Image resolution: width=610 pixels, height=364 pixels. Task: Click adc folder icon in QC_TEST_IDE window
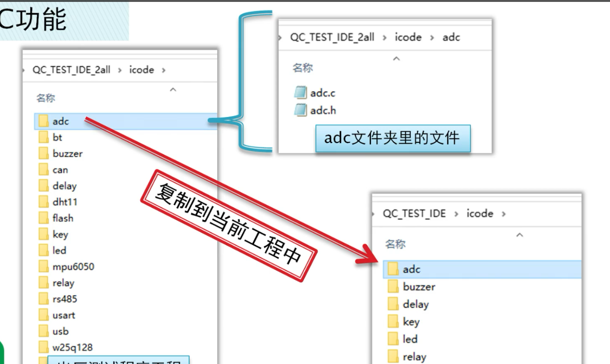pyautogui.click(x=393, y=269)
